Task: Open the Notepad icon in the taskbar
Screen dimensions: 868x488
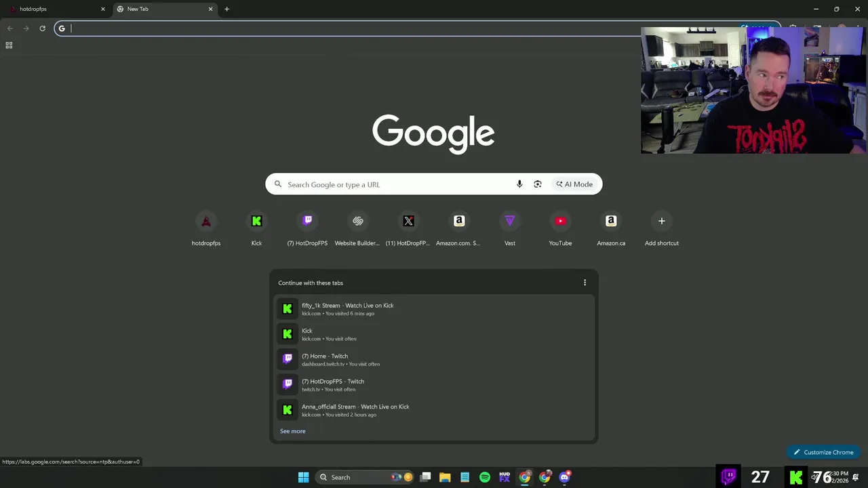Action: tap(465, 477)
